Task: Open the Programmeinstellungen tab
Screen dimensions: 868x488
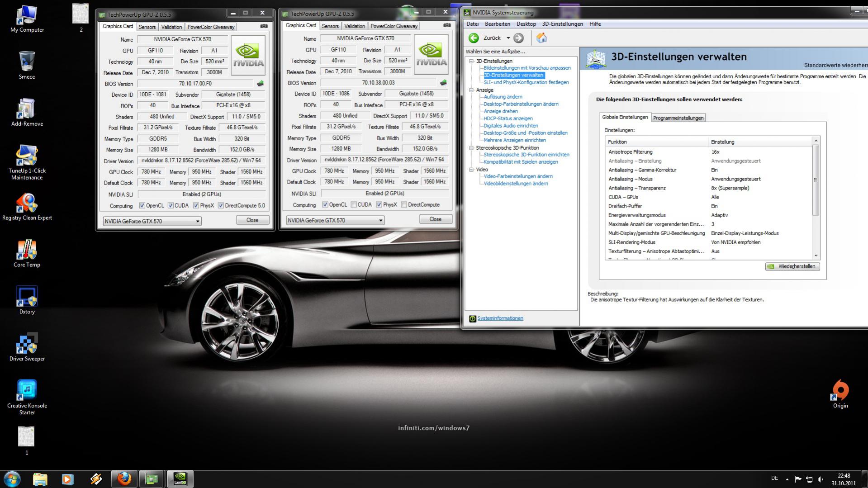Action: coord(678,118)
